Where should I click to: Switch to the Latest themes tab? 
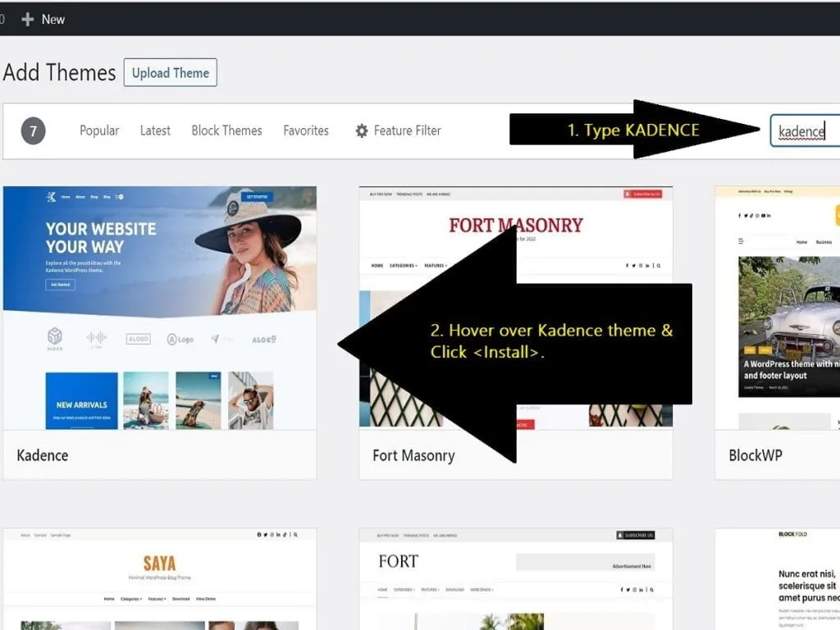[155, 130]
